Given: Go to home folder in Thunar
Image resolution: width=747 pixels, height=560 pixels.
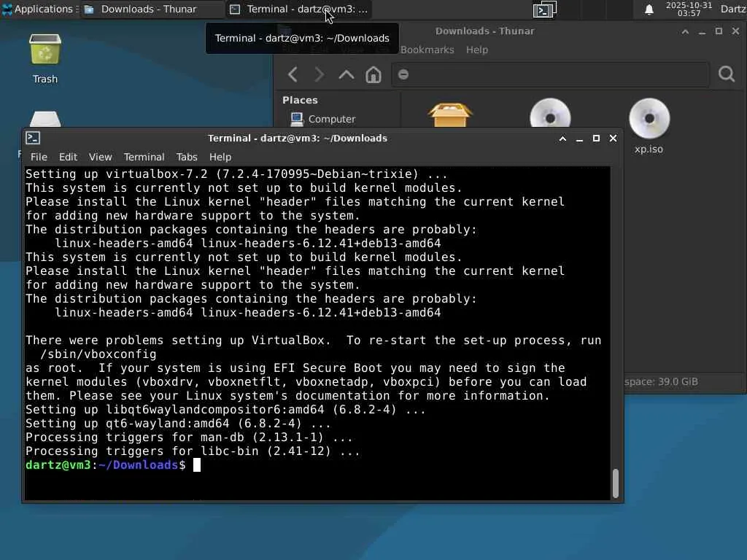Looking at the screenshot, I should (373, 74).
